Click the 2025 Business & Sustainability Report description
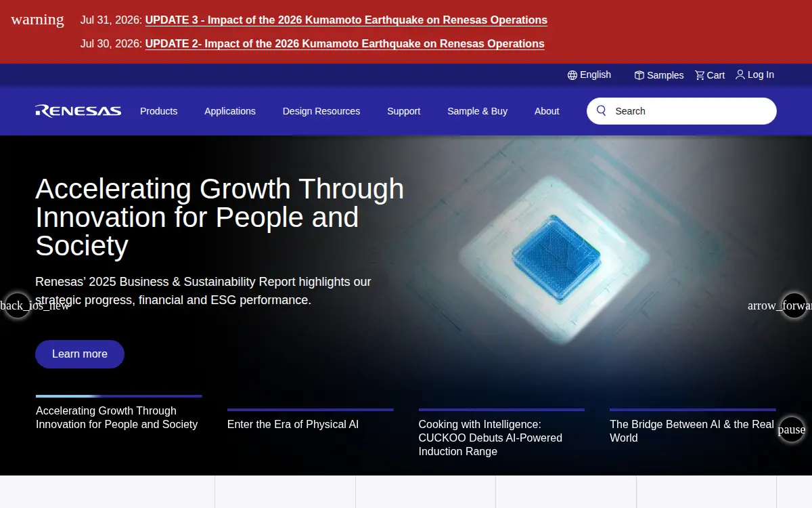Image resolution: width=812 pixels, height=508 pixels. pyautogui.click(x=203, y=291)
